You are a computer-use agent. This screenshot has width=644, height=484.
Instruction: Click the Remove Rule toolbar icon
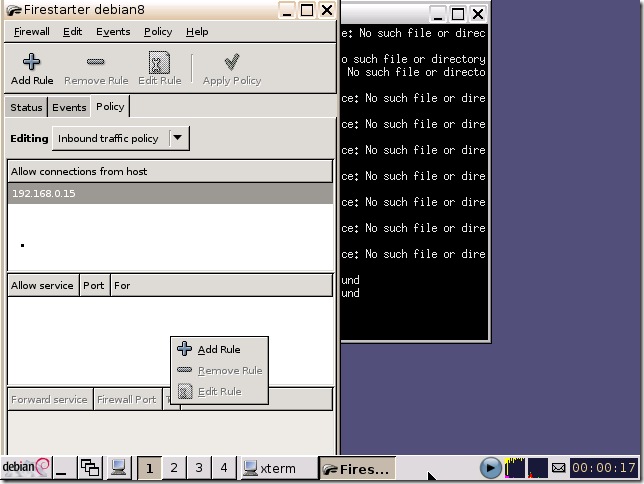click(x=95, y=62)
